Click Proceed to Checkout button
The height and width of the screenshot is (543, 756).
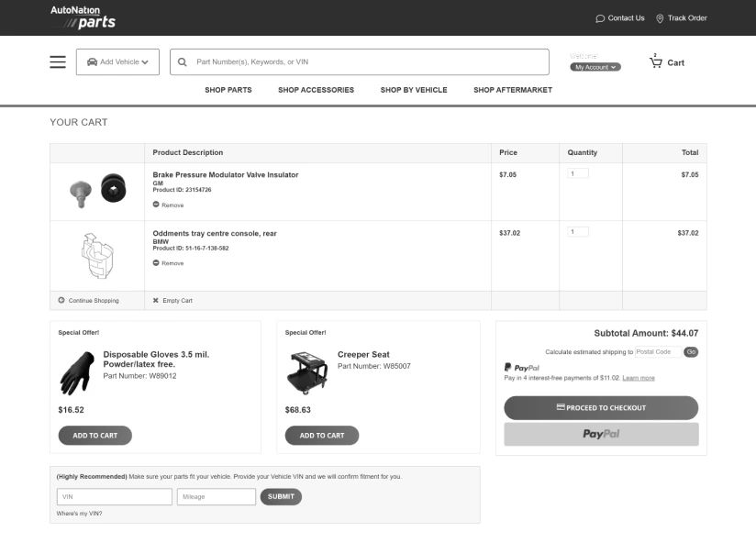601,407
